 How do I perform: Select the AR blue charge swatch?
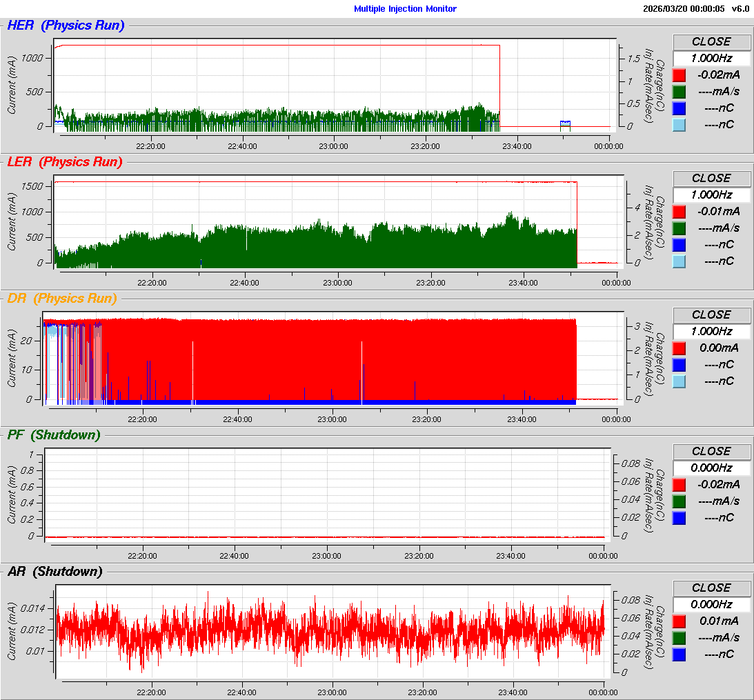coord(679,654)
